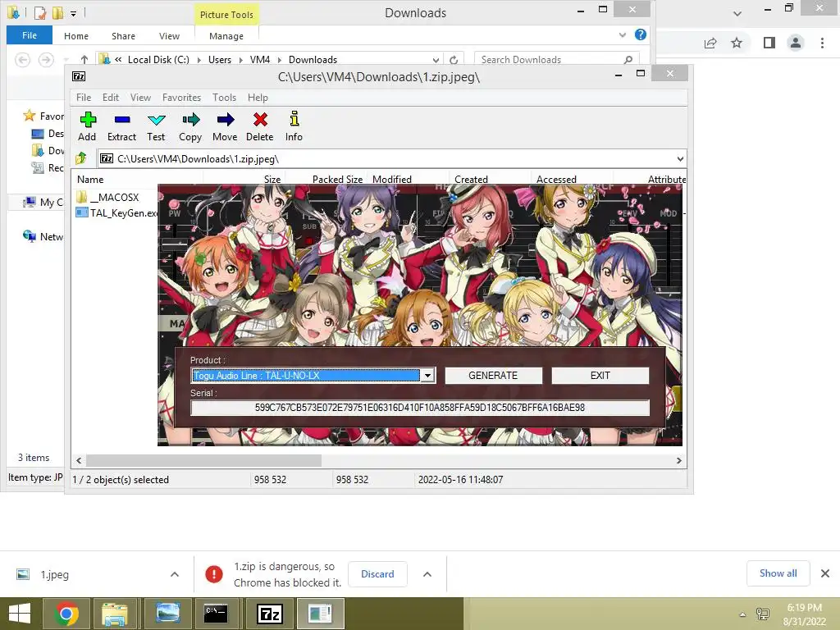Open Chrome profile avatar menu

[796, 43]
